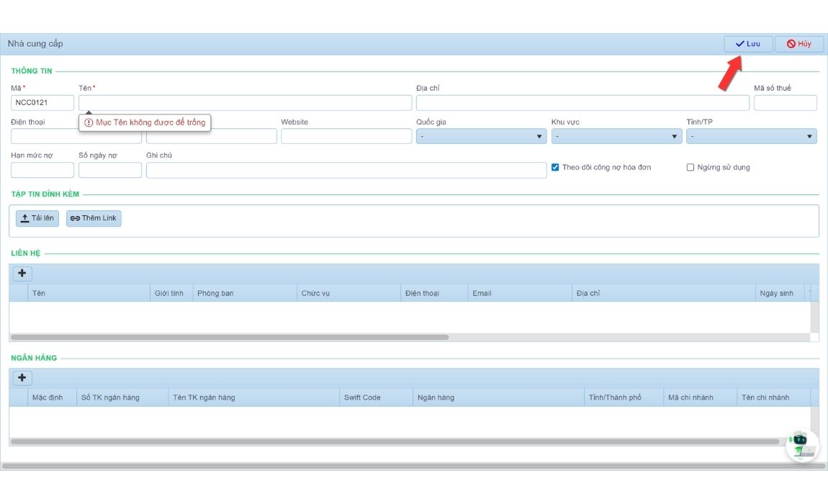Open the chatbot robot assistant icon

coord(801,445)
